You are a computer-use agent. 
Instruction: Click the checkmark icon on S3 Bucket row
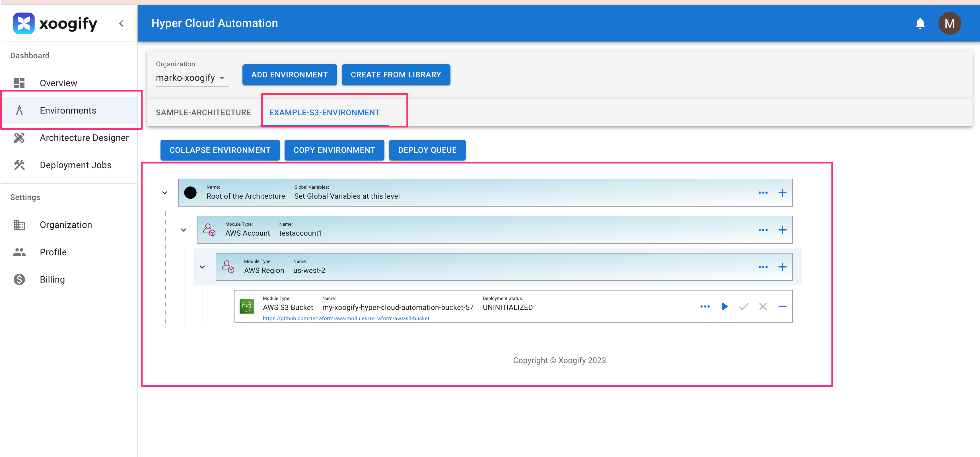[x=744, y=306]
